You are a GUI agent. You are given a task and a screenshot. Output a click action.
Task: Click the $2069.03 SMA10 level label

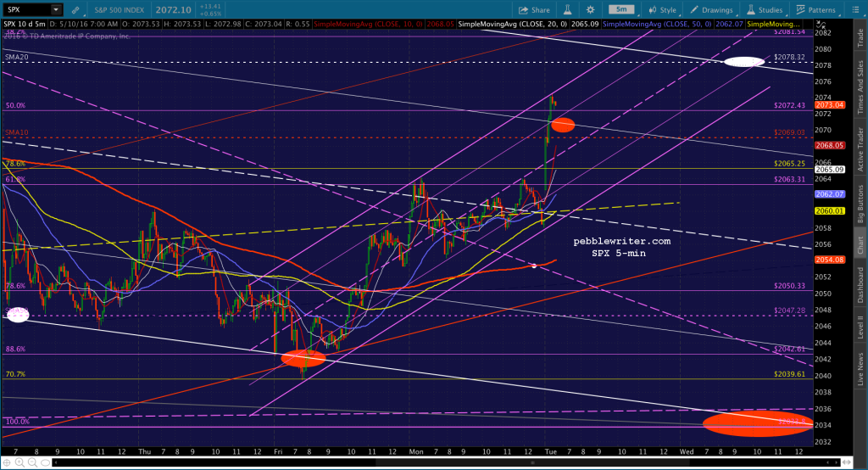[789, 133]
